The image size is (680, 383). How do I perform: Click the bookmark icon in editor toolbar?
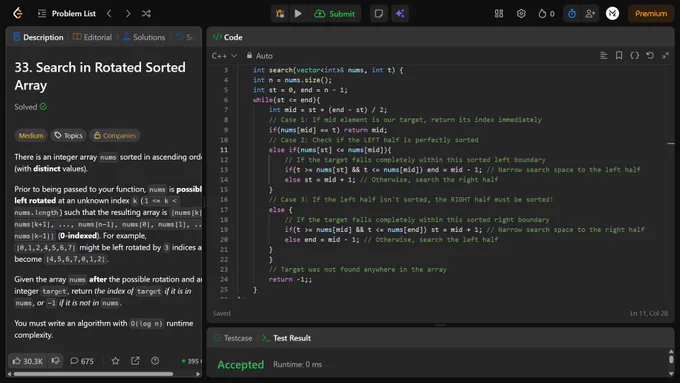pyautogui.click(x=619, y=56)
